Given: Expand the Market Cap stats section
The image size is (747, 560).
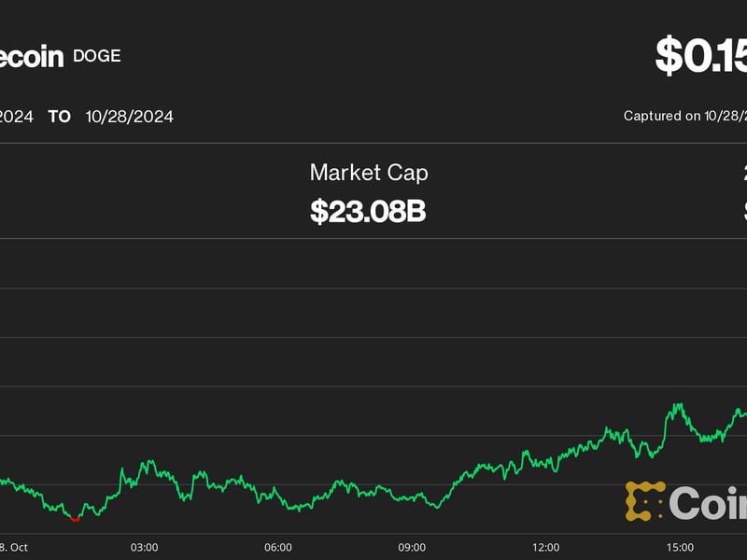Looking at the screenshot, I should (x=369, y=191).
